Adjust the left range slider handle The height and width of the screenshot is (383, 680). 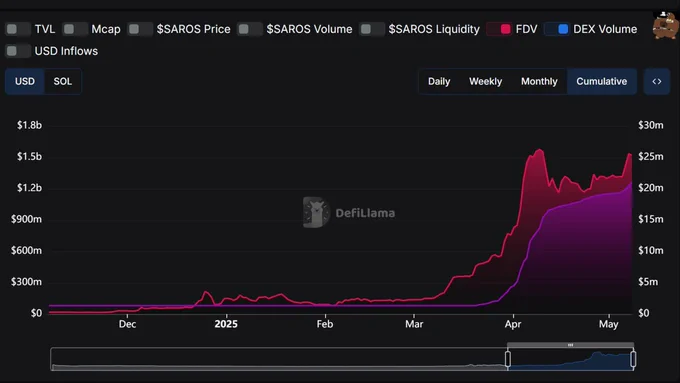tap(508, 359)
